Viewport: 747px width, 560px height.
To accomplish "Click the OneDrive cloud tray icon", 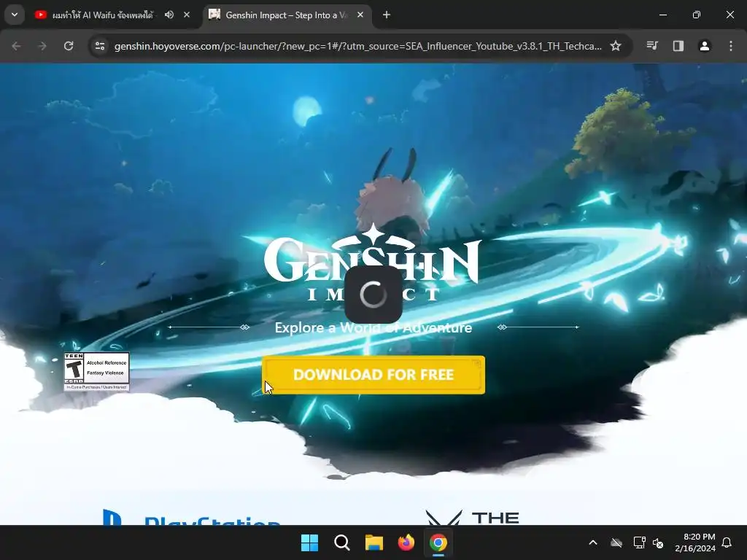I will click(616, 542).
